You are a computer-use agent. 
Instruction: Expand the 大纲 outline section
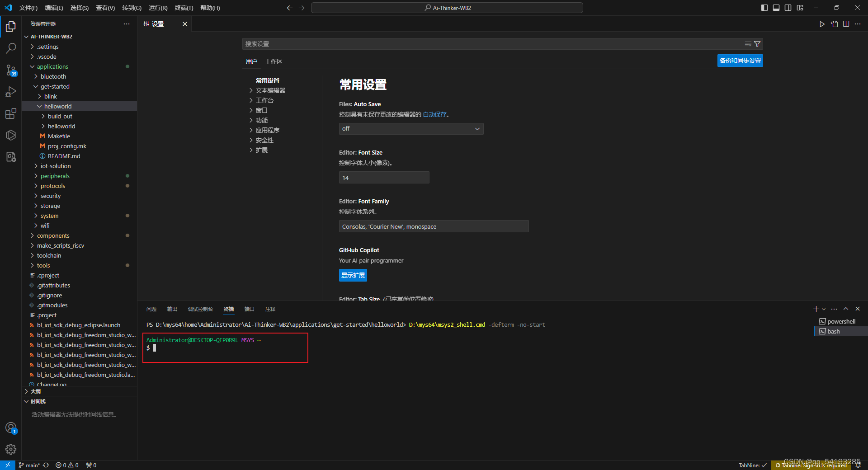click(79, 391)
